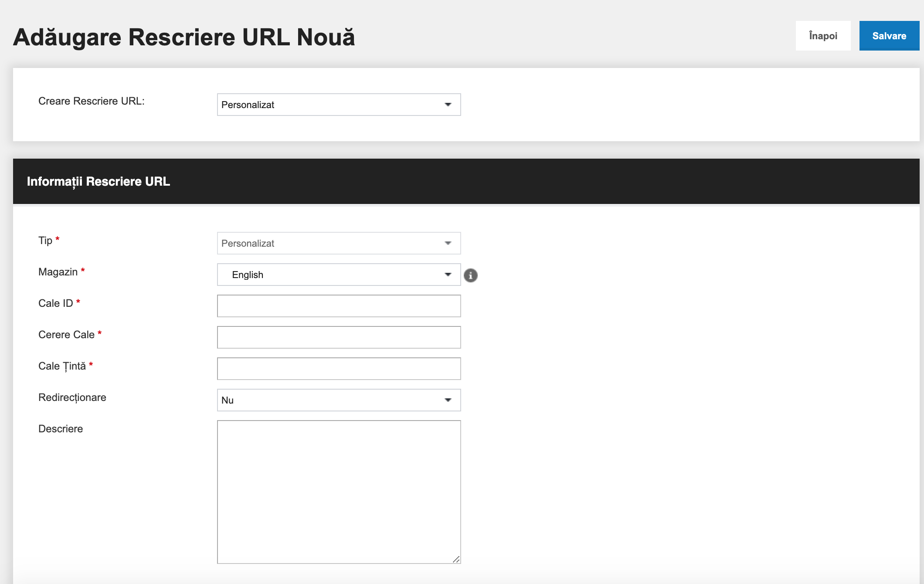The width and height of the screenshot is (924, 584).
Task: Open the Tip dropdown
Action: 339,243
